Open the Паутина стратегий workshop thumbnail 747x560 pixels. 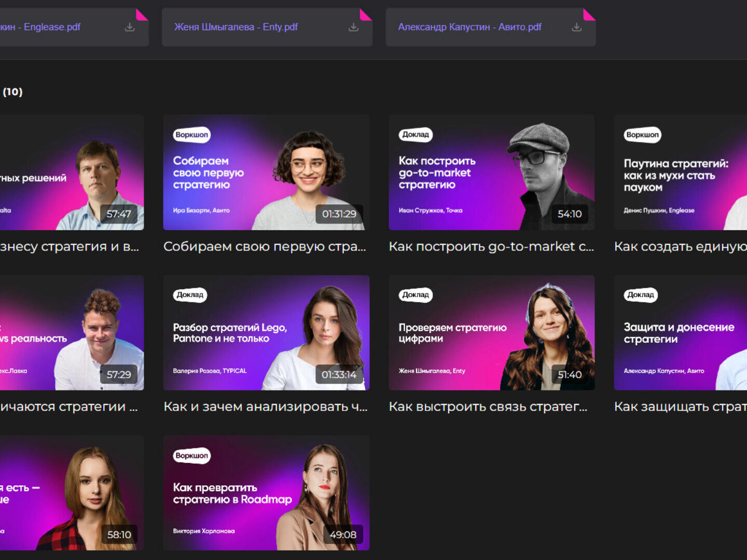680,172
